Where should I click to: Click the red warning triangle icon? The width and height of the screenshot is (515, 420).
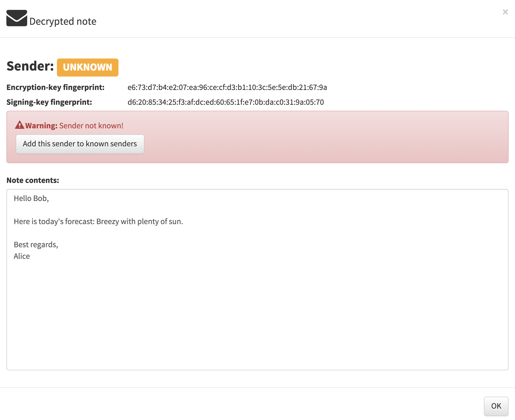tap(19, 125)
